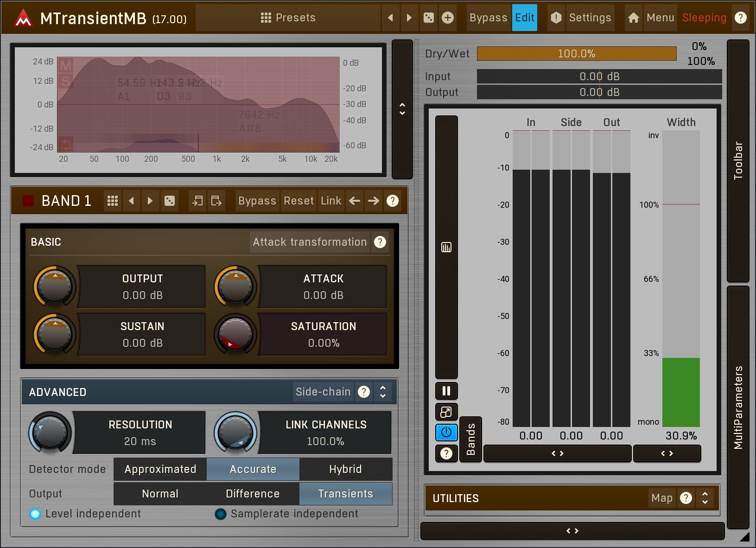The width and height of the screenshot is (756, 548).
Task: Enable the Level independent option
Action: tap(35, 514)
